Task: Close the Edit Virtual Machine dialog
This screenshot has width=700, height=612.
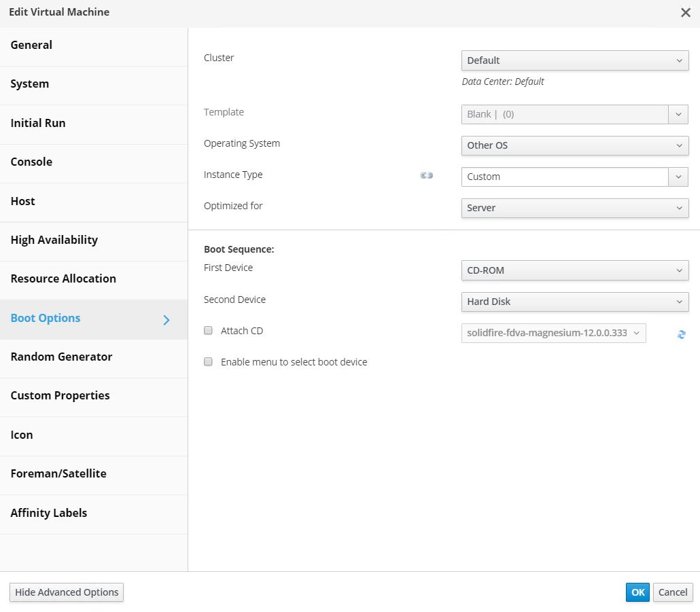Action: coord(686,12)
